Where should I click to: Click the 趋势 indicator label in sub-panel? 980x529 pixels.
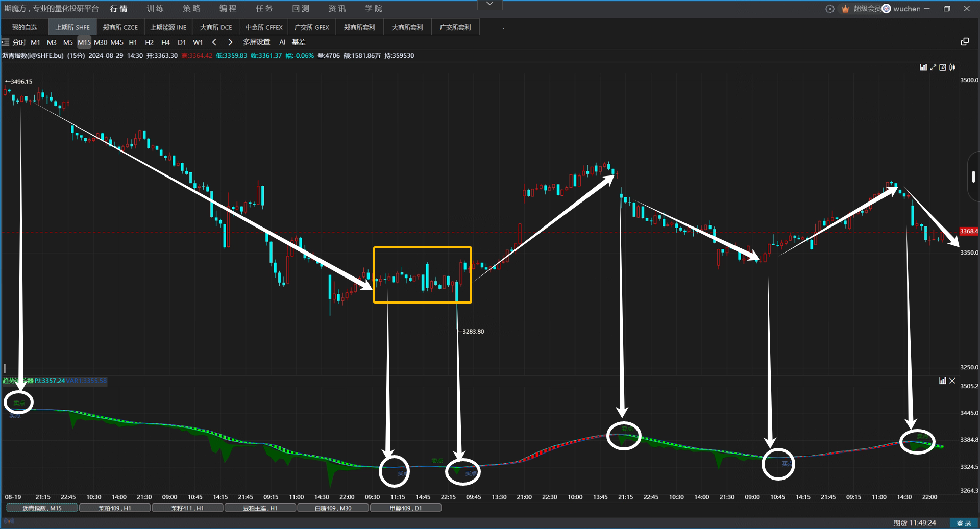[x=17, y=381]
